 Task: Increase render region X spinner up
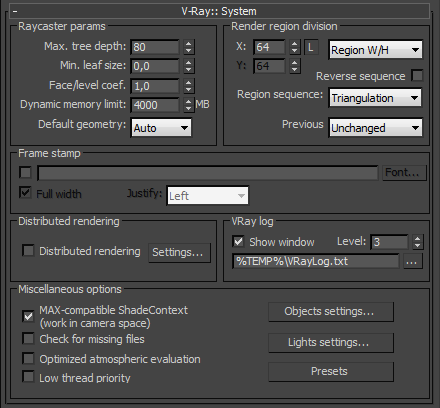pos(294,44)
